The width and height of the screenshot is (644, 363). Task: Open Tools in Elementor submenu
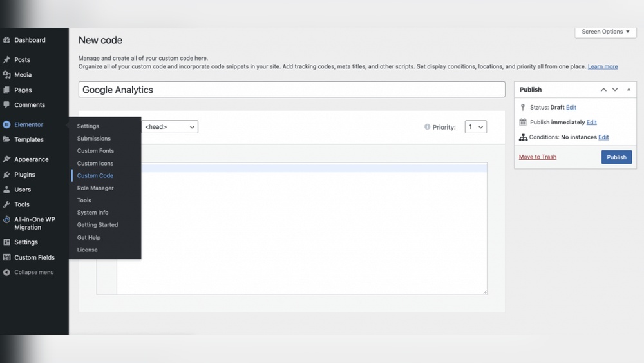(84, 201)
